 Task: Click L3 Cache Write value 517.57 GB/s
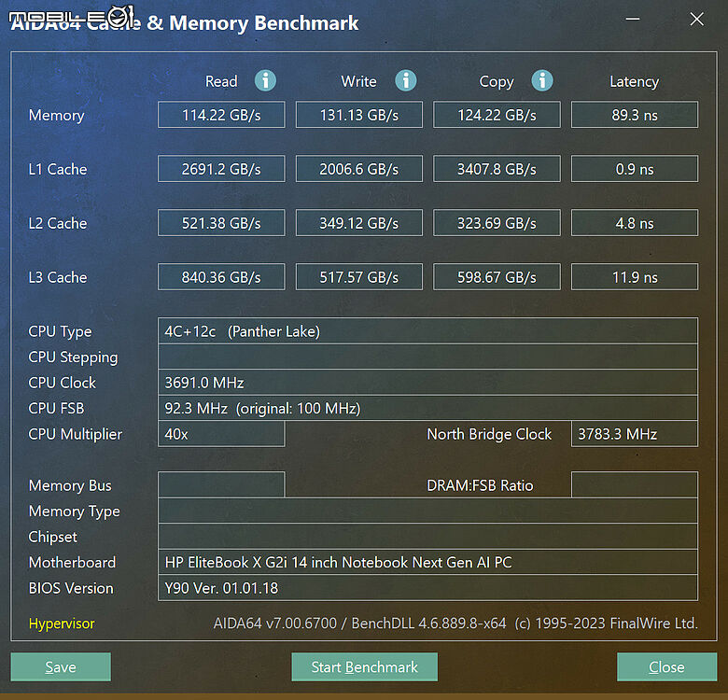point(359,277)
